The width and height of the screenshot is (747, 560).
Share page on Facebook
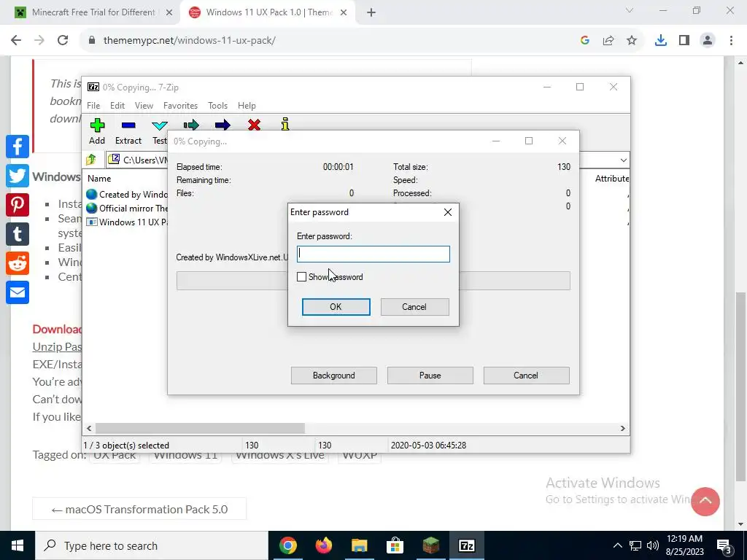(x=18, y=146)
